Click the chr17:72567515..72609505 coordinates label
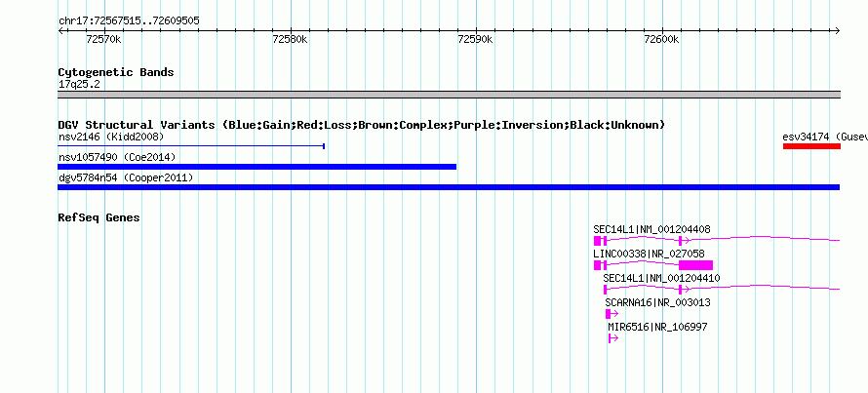 click(129, 21)
